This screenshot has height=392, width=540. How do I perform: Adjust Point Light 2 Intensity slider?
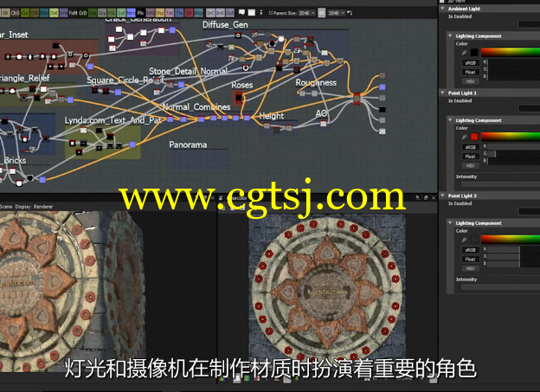(500, 287)
